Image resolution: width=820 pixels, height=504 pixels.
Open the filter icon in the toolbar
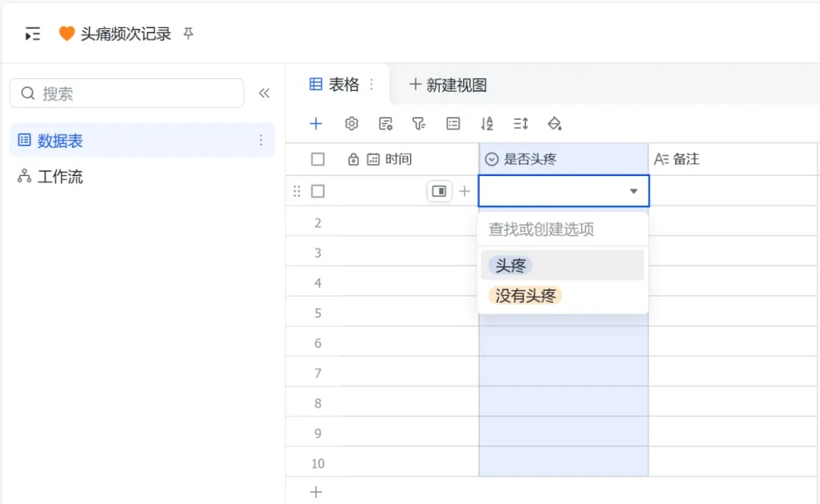(x=419, y=124)
